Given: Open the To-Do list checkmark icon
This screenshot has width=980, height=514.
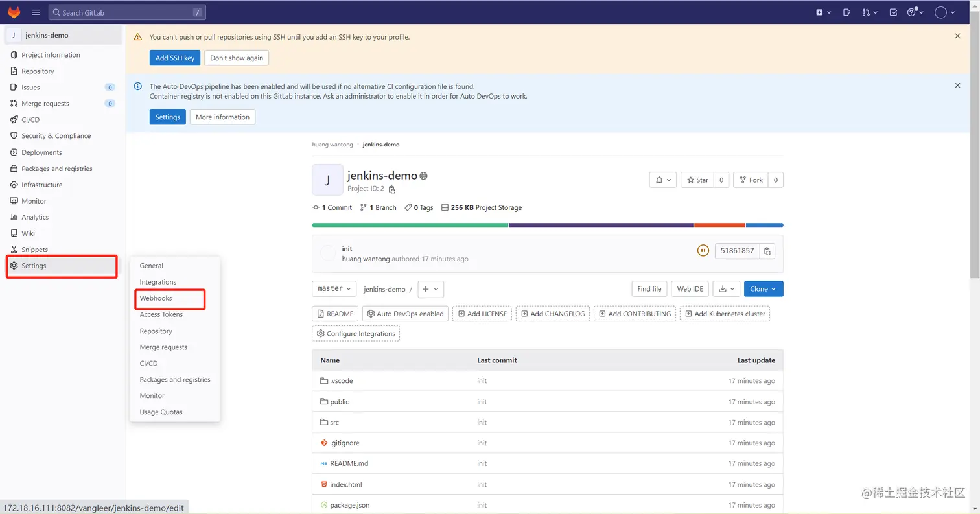Looking at the screenshot, I should pos(893,12).
